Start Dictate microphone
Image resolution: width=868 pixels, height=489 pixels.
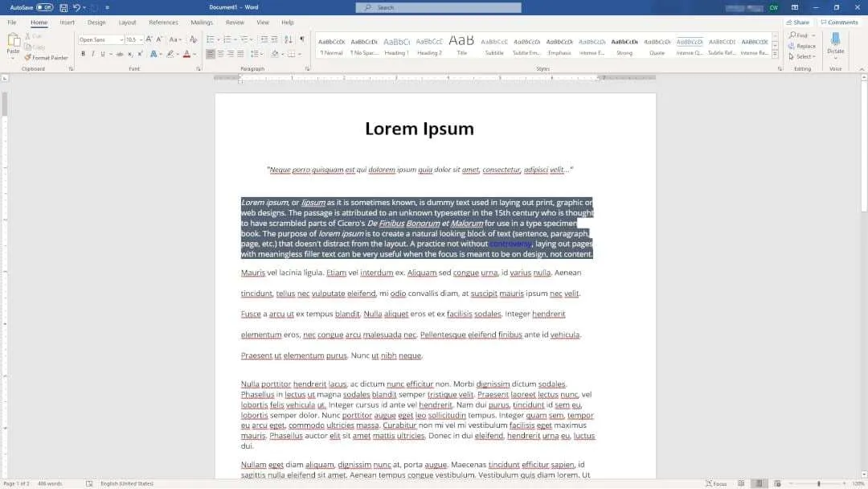click(x=835, y=43)
